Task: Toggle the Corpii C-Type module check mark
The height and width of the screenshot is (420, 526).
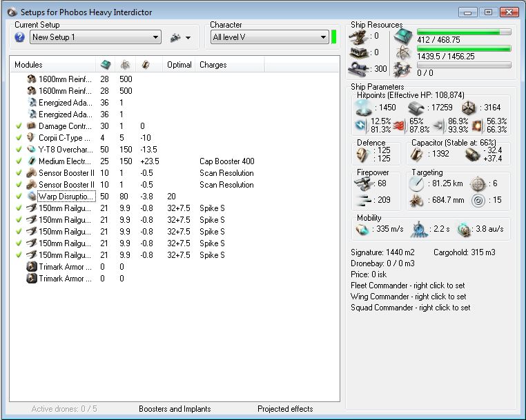Action: point(19,138)
